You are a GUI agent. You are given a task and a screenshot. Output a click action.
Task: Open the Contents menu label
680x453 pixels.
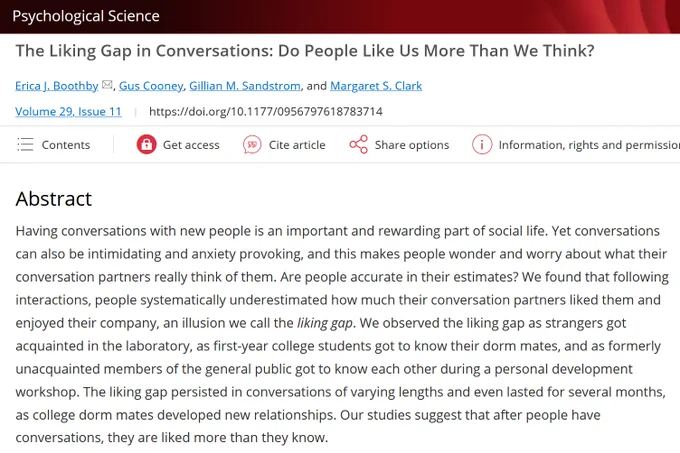coord(66,145)
